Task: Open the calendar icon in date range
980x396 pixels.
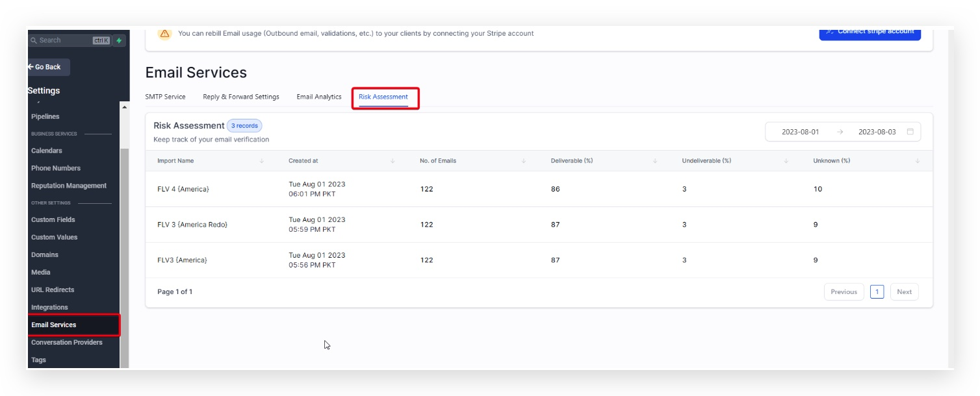Action: tap(910, 132)
